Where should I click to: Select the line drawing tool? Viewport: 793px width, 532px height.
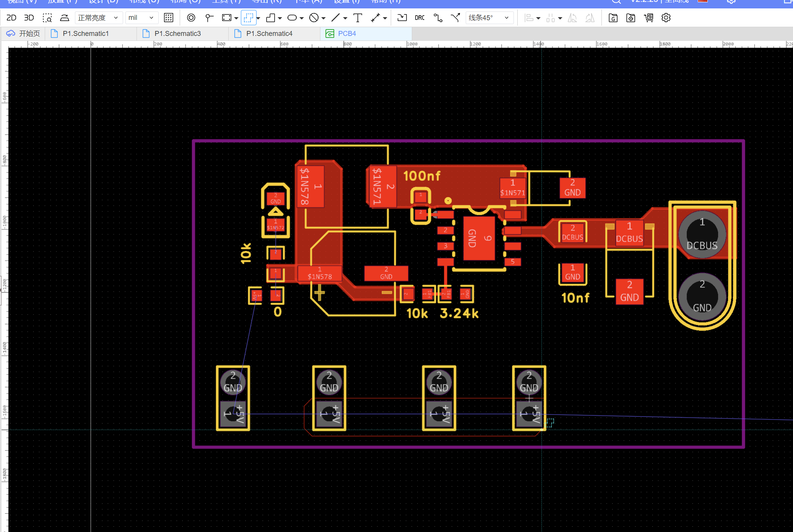(x=336, y=18)
